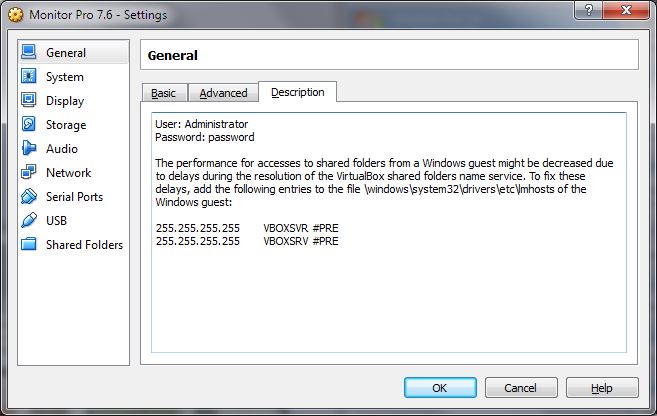Switch to the Advanced tab
The image size is (657, 416).
click(x=223, y=93)
